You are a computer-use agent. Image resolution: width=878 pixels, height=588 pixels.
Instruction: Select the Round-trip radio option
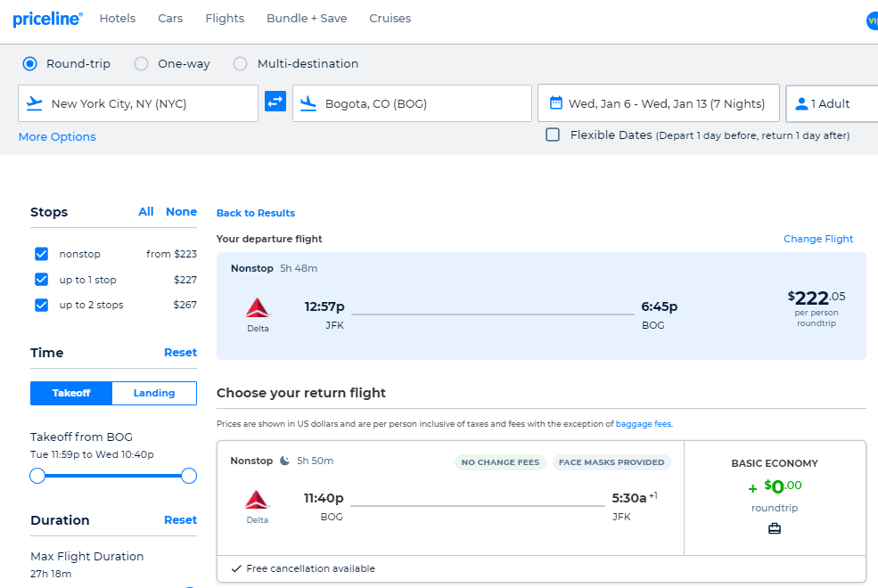point(29,64)
